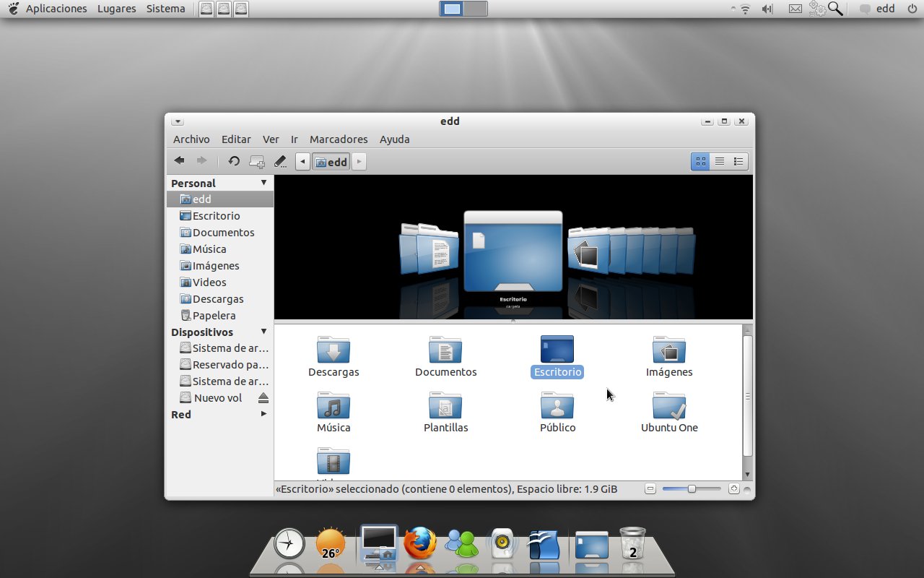Collapse the Dispositivos sidebar section
The image size is (924, 578).
tap(263, 332)
